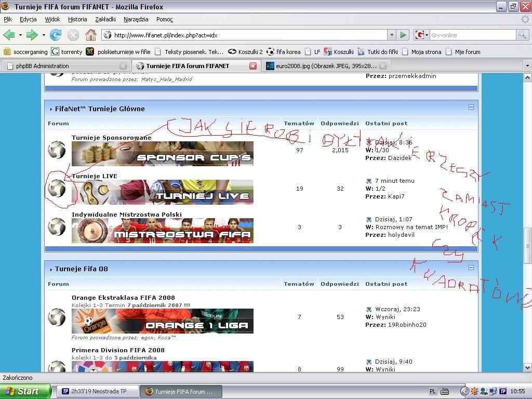Open the Forward button history dropdown arrow
The width and height of the screenshot is (532, 399).
(x=44, y=35)
